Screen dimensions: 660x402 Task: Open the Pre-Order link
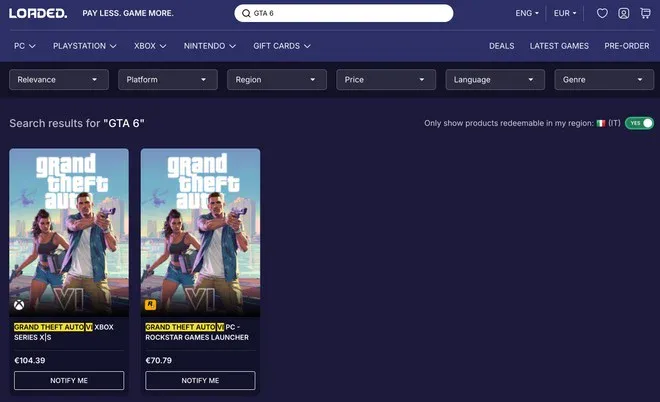click(627, 46)
